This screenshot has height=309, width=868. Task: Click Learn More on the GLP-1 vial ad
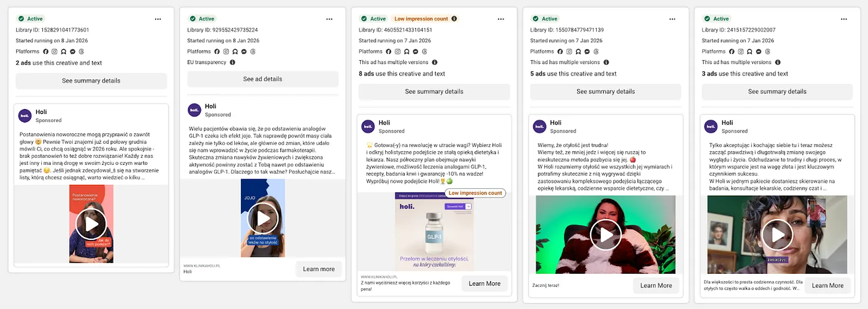pyautogui.click(x=485, y=283)
